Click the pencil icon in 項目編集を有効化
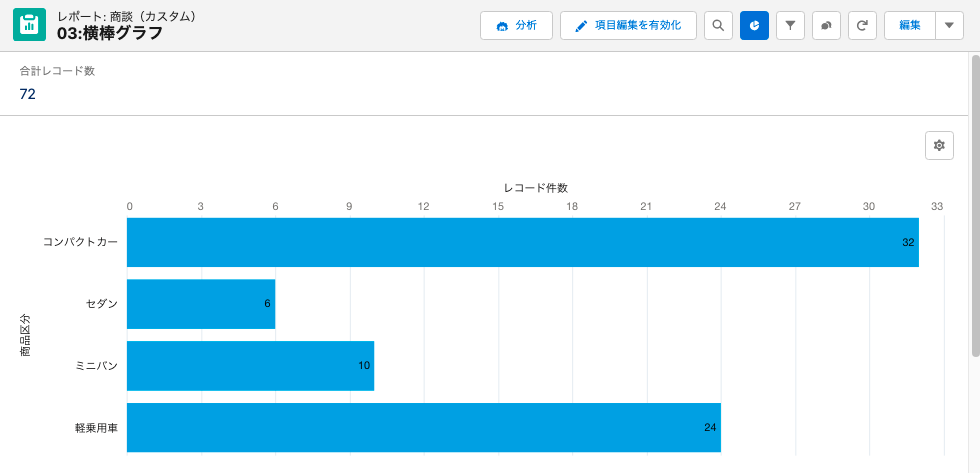 [x=581, y=26]
